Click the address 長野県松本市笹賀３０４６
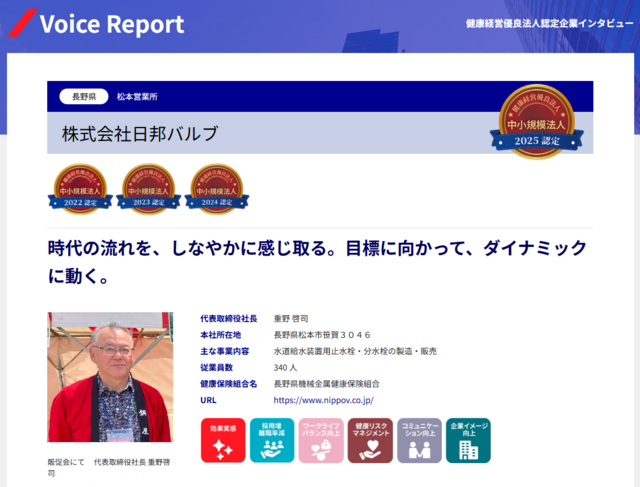The width and height of the screenshot is (640, 487). pos(322,335)
